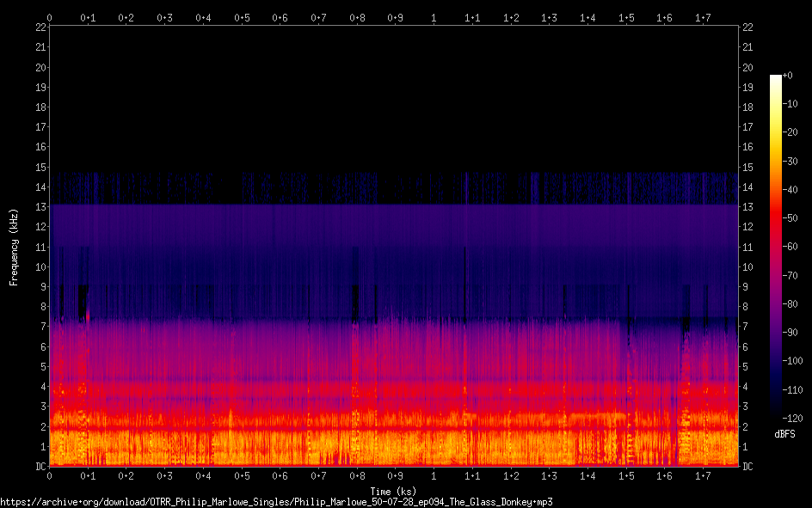Viewport: 812px width, 508px height.
Task: Select the -60 mark on dBFS colorbar
Action: (x=790, y=247)
